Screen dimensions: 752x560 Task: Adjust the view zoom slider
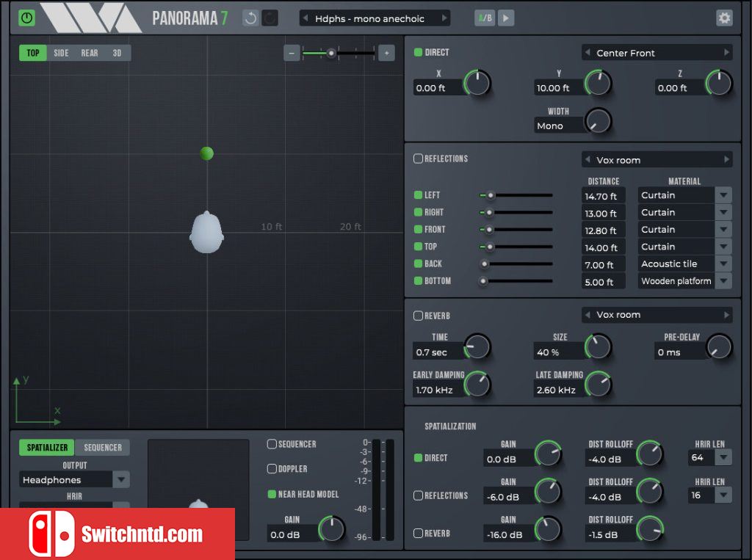pos(339,53)
